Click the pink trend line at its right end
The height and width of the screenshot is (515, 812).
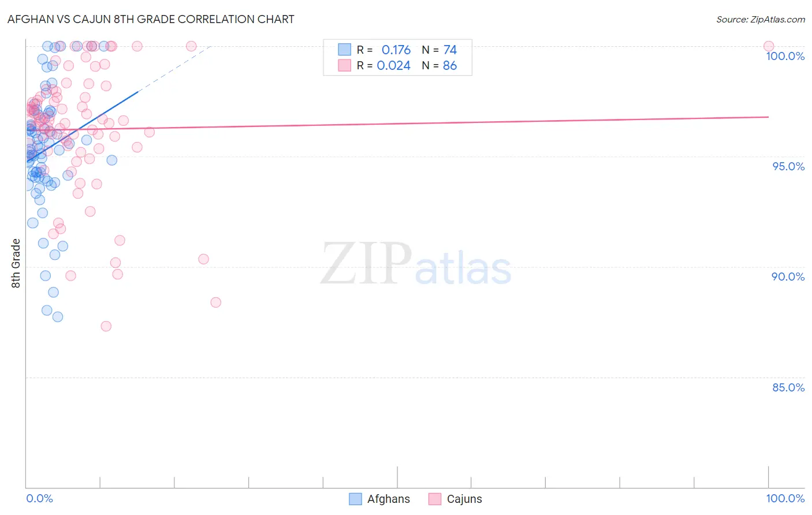[765, 117]
